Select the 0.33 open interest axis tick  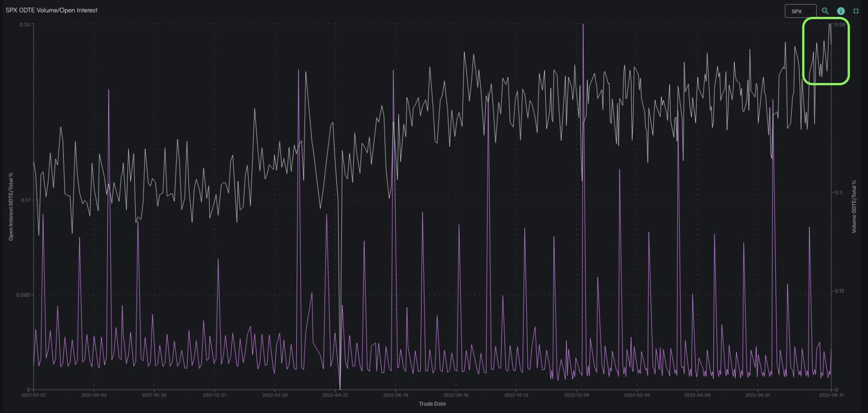tap(25, 25)
